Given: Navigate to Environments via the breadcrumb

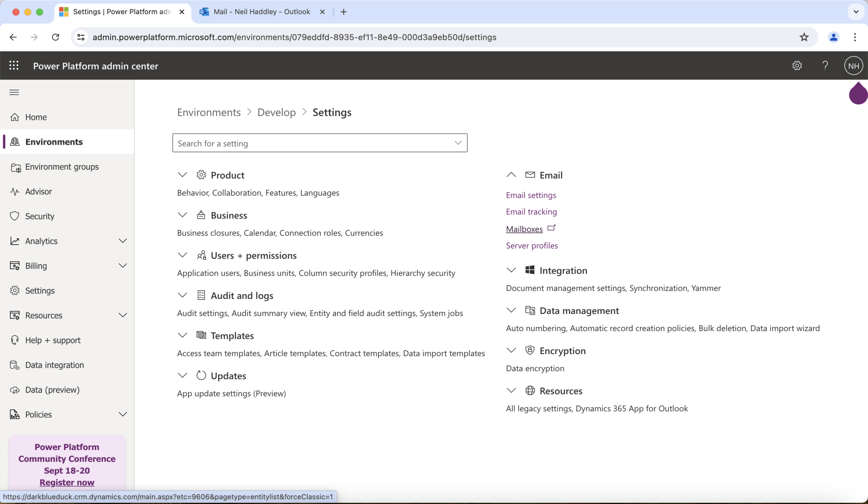Looking at the screenshot, I should [x=208, y=112].
